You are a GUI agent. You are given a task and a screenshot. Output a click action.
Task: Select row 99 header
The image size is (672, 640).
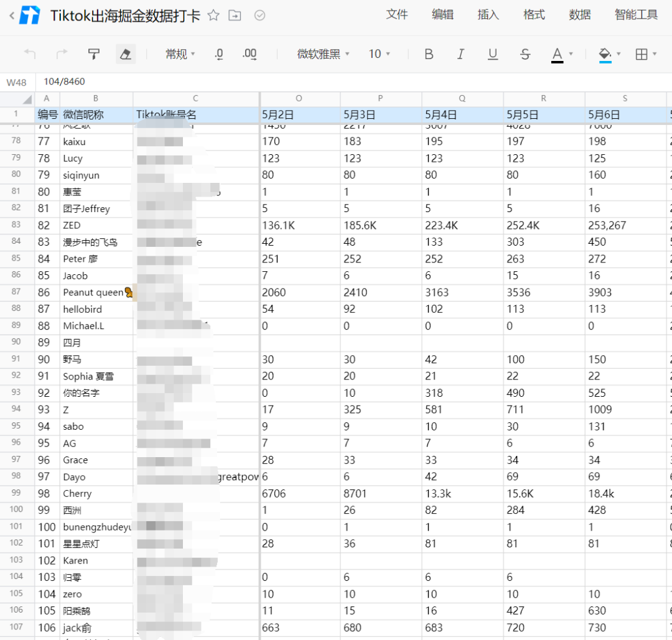(x=17, y=493)
